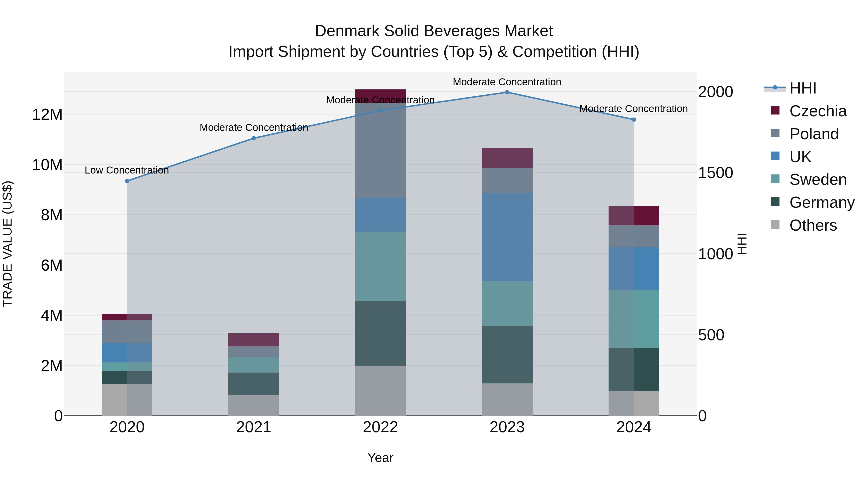Click the rotated 'HHI' right axis title
Screen dimensions: 868x488
[742, 244]
